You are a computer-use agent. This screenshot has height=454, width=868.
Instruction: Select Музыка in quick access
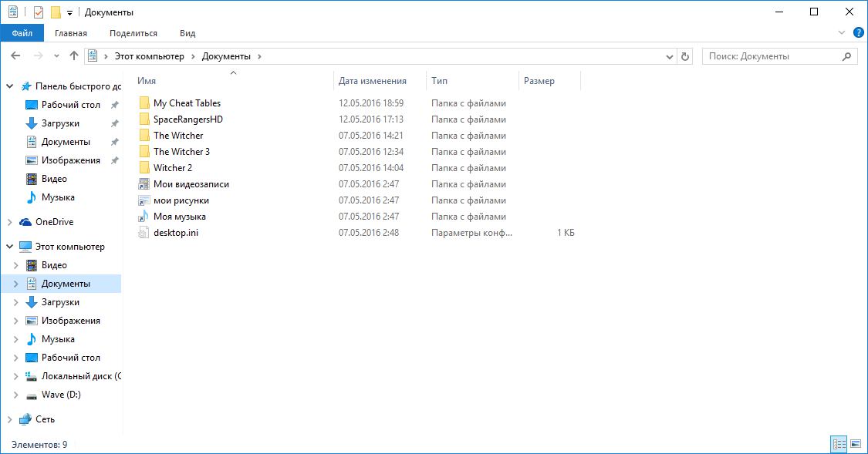point(58,197)
